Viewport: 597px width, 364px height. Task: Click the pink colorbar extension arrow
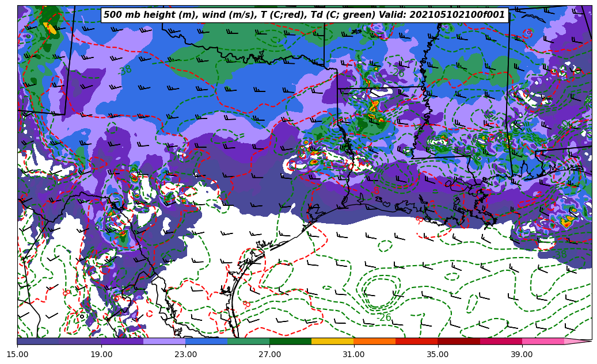pos(577,341)
